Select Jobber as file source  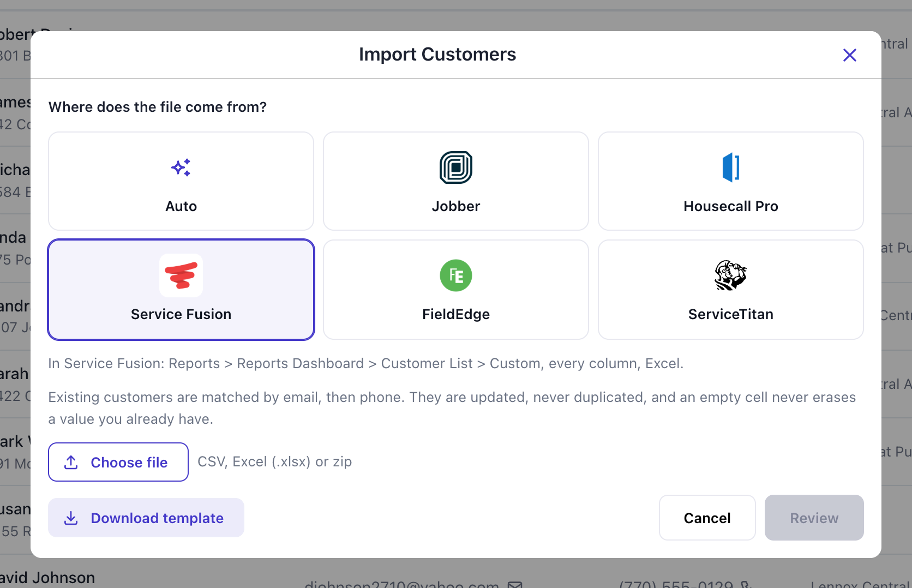pos(456,181)
